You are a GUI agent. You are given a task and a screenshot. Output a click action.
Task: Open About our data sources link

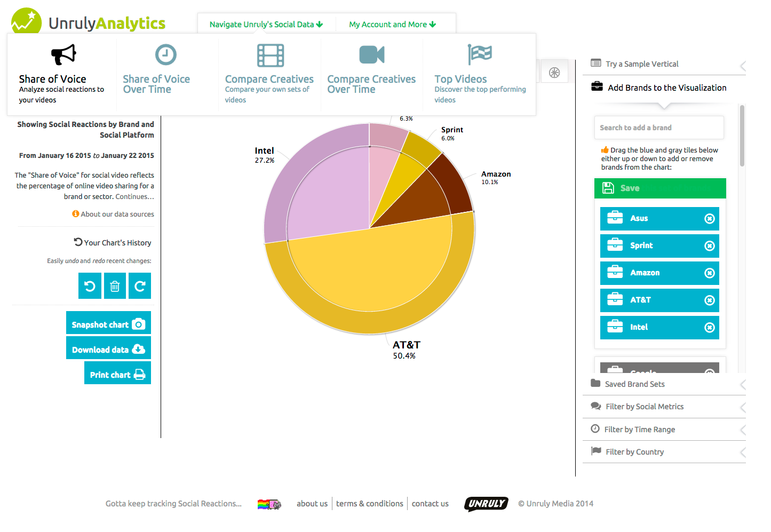click(117, 214)
